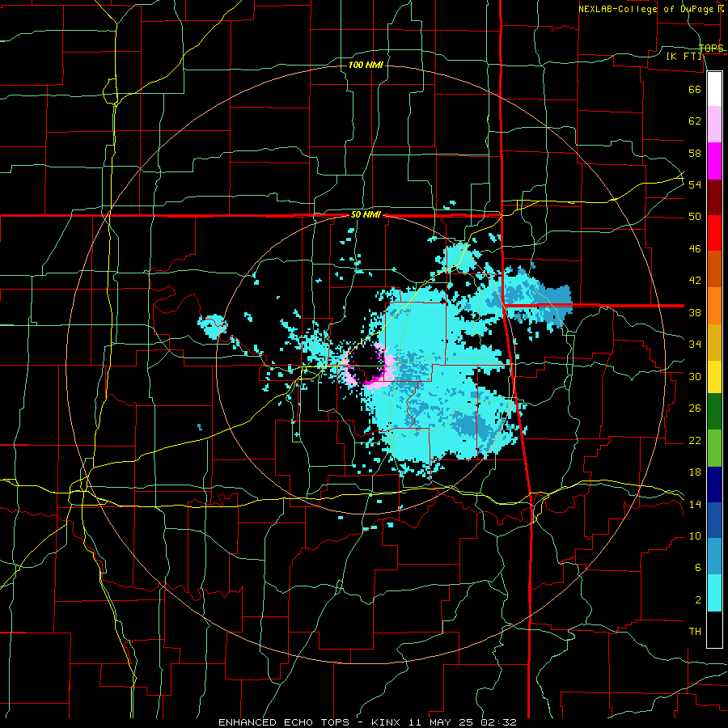Click the 22 legend value
728x728 pixels.
tap(695, 441)
